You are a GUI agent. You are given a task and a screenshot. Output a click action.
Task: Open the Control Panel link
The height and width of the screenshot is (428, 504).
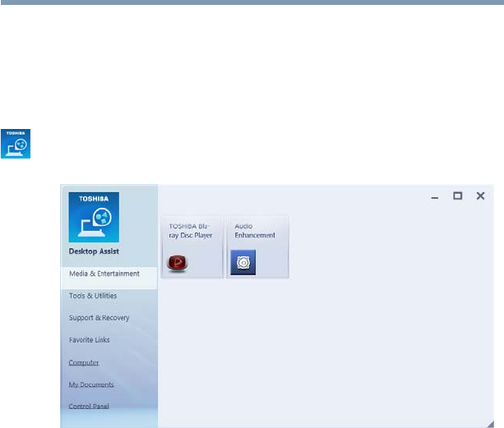89,407
